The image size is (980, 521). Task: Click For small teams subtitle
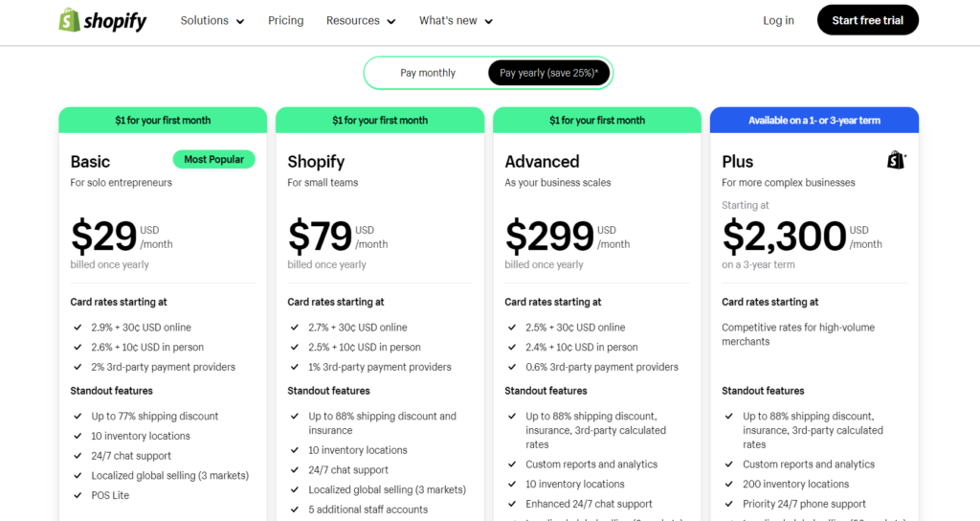click(x=323, y=183)
